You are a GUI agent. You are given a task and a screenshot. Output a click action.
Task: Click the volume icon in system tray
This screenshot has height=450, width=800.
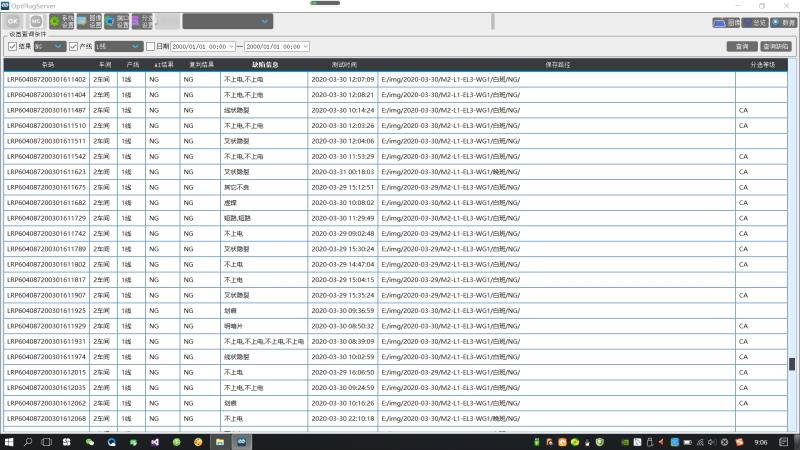point(711,442)
